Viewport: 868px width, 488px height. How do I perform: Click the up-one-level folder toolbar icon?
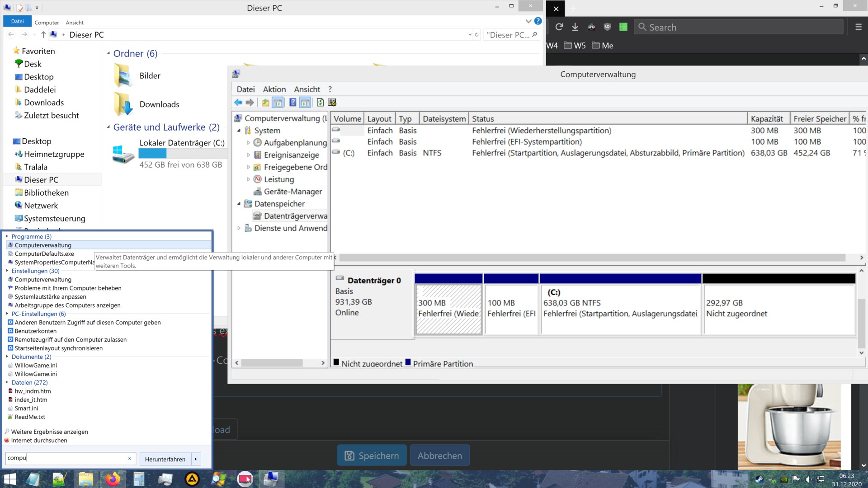coord(265,103)
